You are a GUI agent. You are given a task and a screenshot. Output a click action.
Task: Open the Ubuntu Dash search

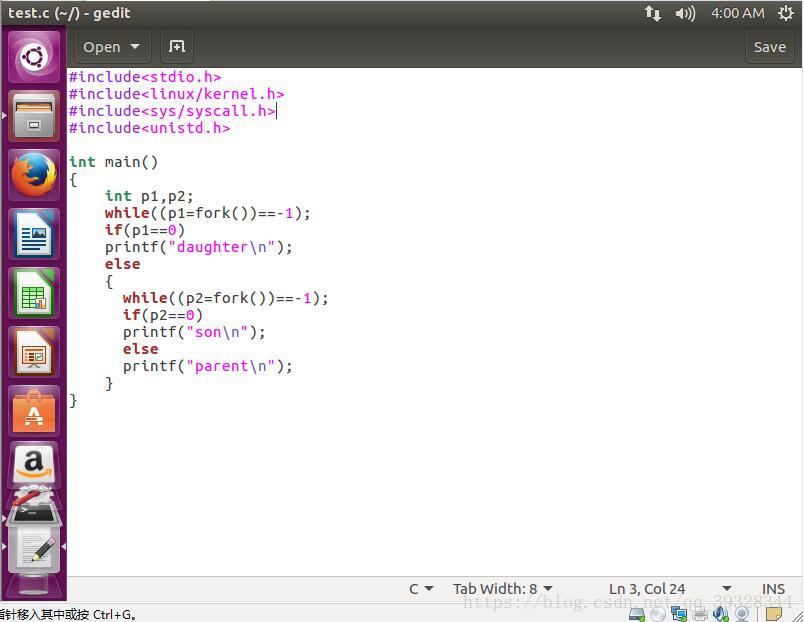point(34,56)
